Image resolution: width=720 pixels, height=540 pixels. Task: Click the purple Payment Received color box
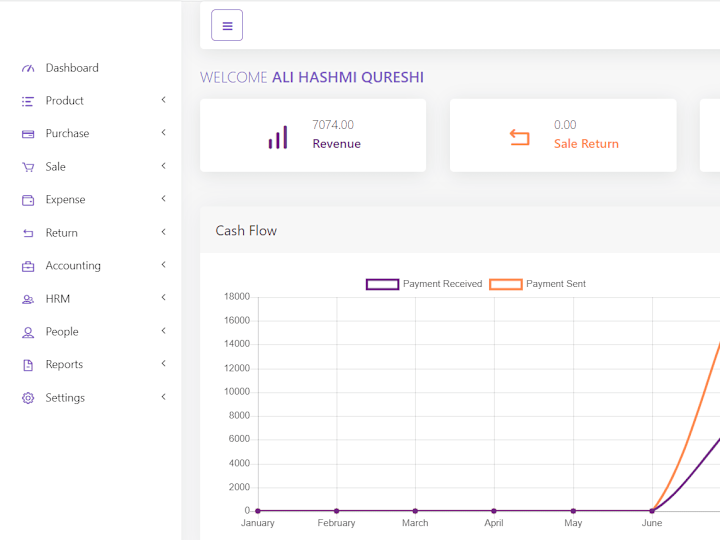coord(382,284)
